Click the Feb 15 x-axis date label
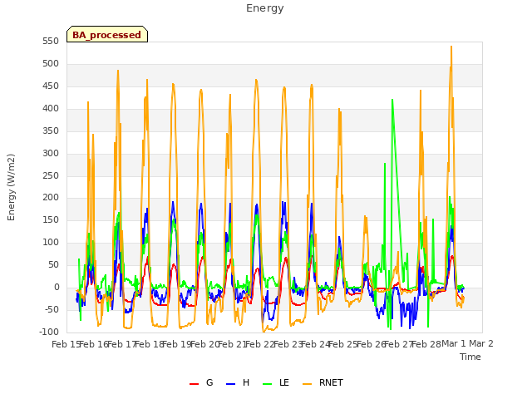 pyautogui.click(x=64, y=344)
